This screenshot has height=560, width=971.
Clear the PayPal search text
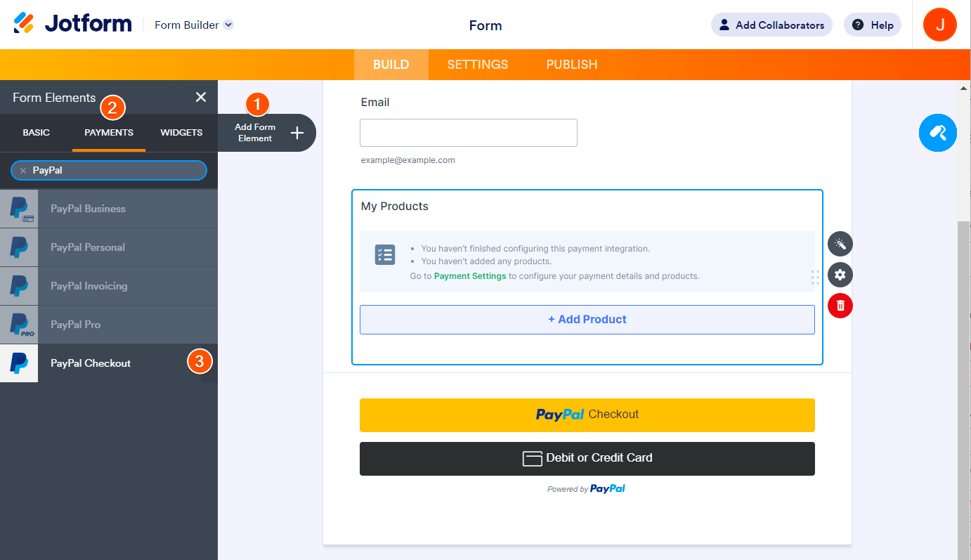[23, 170]
